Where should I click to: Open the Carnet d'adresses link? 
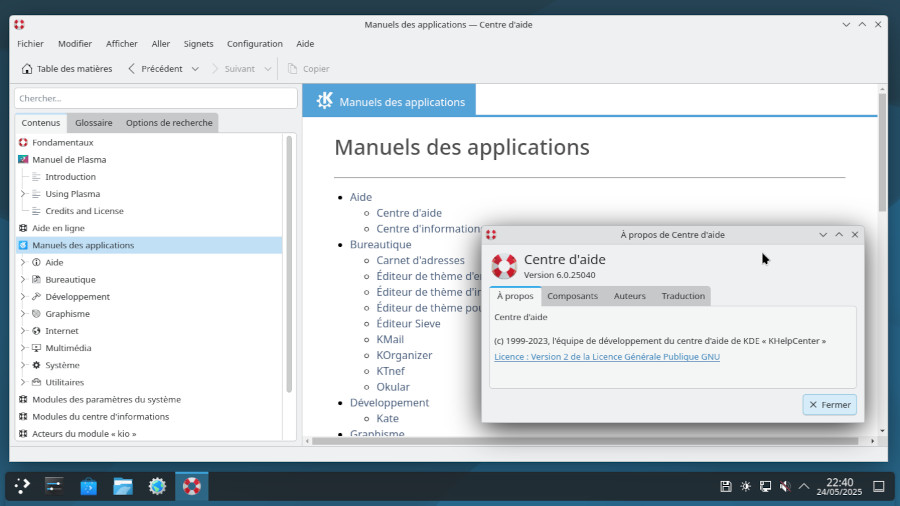pyautogui.click(x=420, y=260)
